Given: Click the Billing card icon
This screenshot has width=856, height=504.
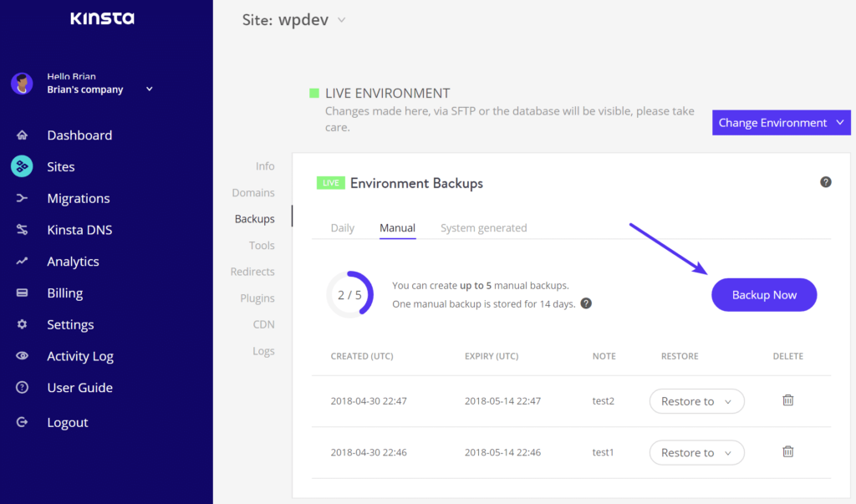Looking at the screenshot, I should [x=22, y=293].
